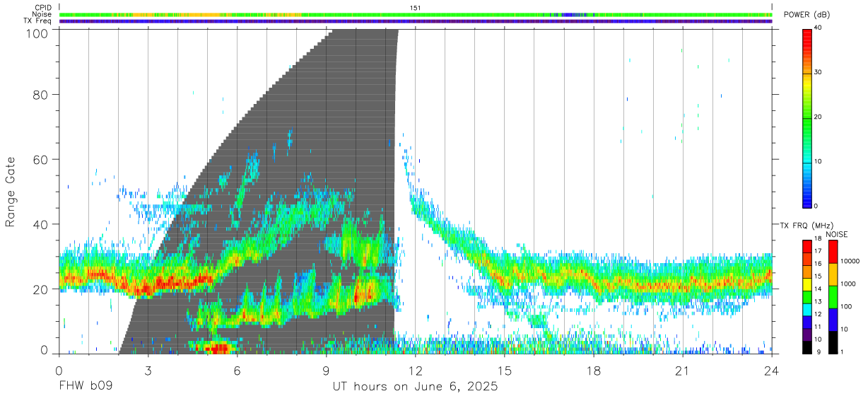Click the yellow 14–15 MHz frequency swatch
Screen dimensions: 868x401
click(807, 284)
